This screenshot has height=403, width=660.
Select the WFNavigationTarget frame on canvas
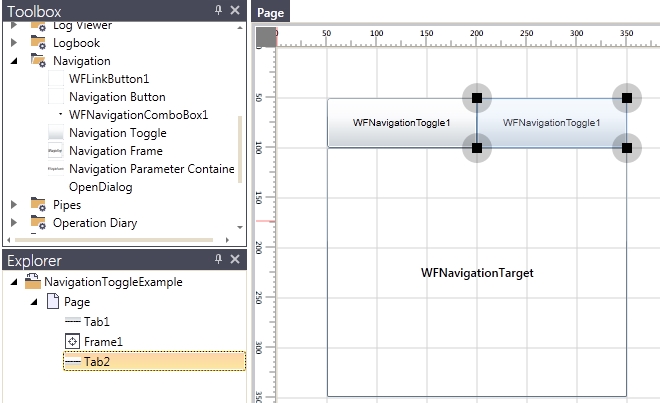click(x=477, y=272)
